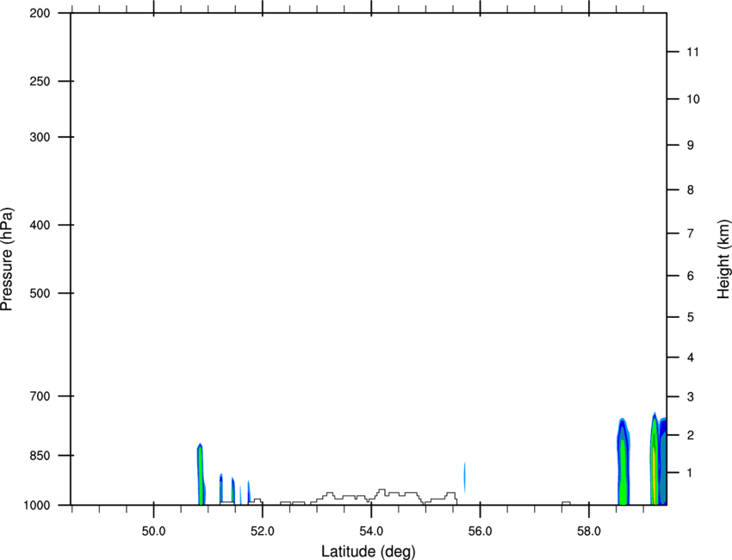Click the 56.0 latitude tick label
This screenshot has height=560, width=732.
[480, 532]
